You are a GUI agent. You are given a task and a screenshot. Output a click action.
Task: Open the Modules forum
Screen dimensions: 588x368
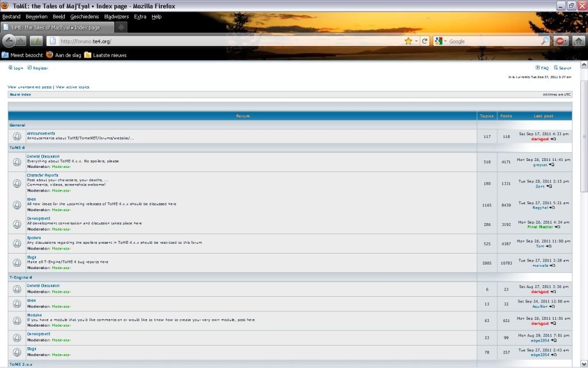34,315
